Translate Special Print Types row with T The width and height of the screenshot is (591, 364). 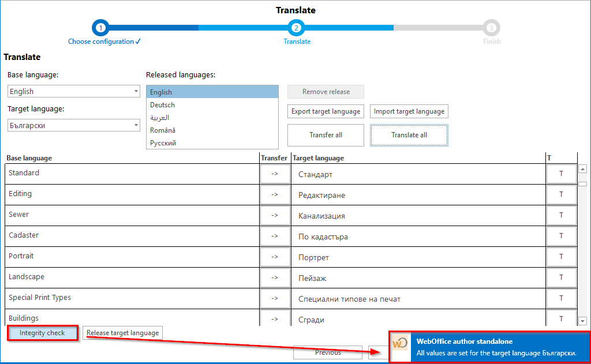pos(561,298)
